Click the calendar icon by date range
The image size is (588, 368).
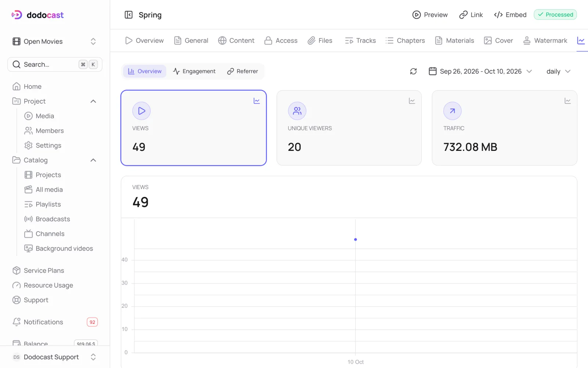tap(433, 71)
